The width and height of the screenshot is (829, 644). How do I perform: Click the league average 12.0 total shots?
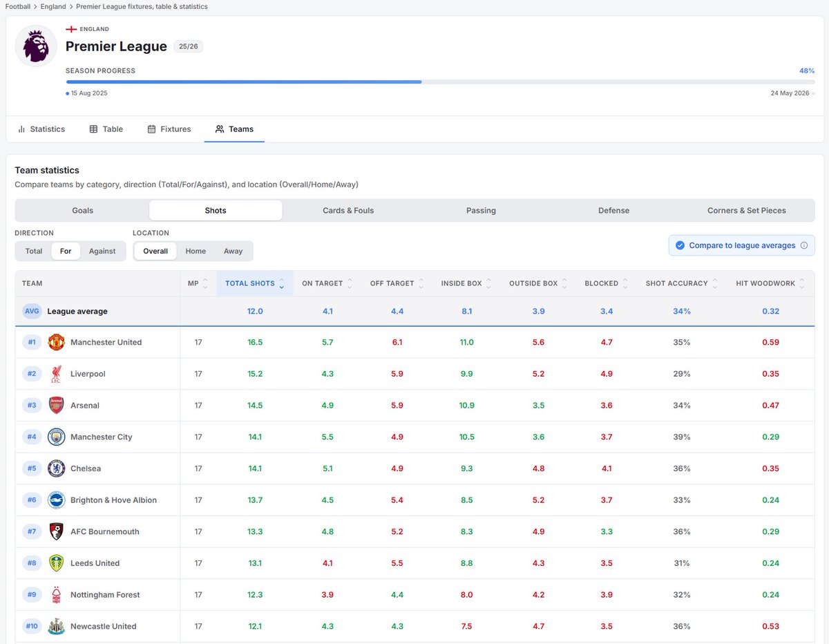click(255, 311)
